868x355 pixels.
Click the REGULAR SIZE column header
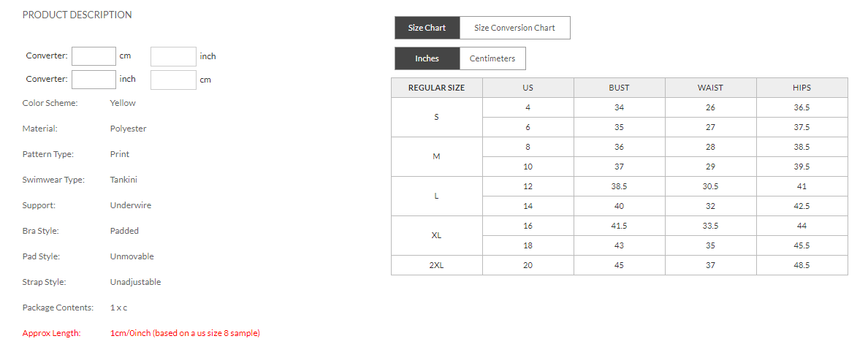pyautogui.click(x=436, y=88)
